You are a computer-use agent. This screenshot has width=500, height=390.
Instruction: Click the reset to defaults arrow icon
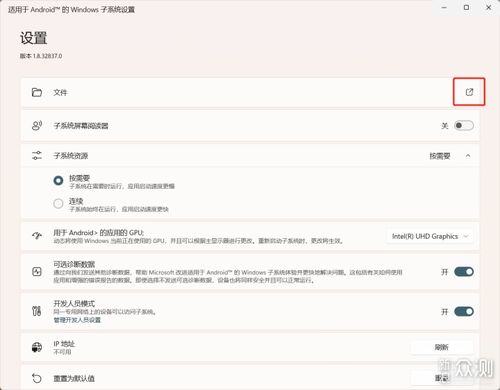pos(37,378)
